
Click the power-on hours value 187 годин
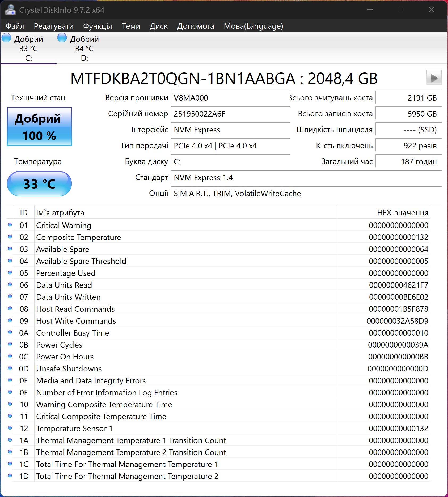409,162
